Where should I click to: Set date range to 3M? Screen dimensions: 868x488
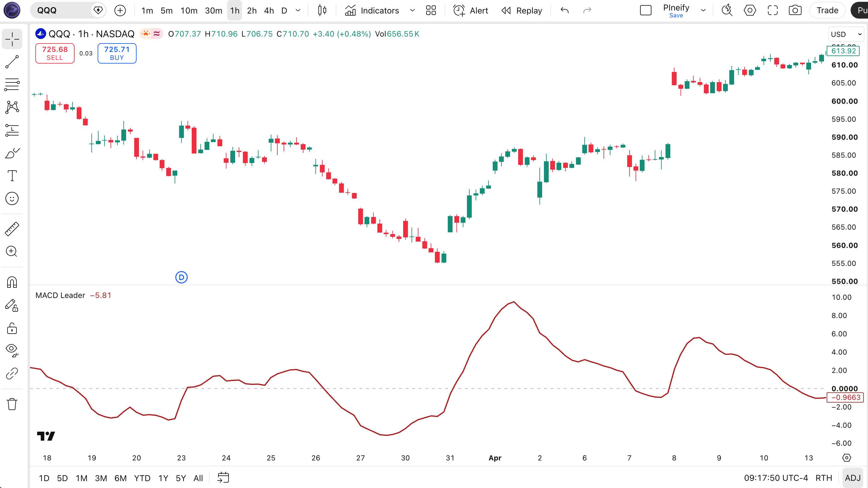(x=101, y=478)
